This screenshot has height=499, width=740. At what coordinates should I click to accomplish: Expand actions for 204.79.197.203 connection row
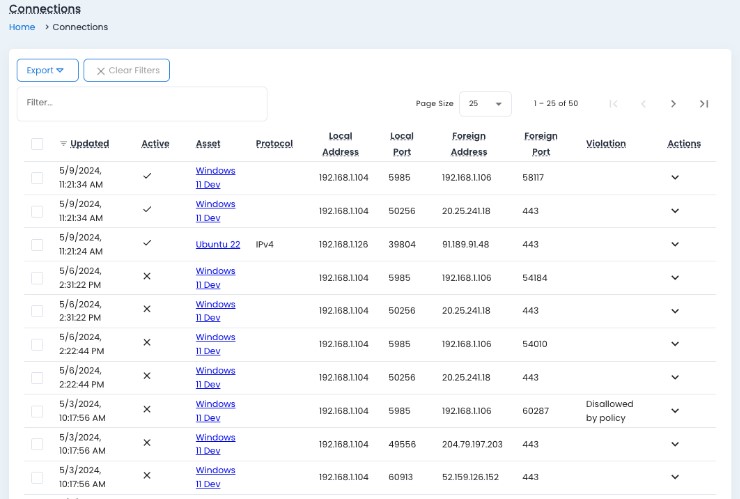point(675,443)
